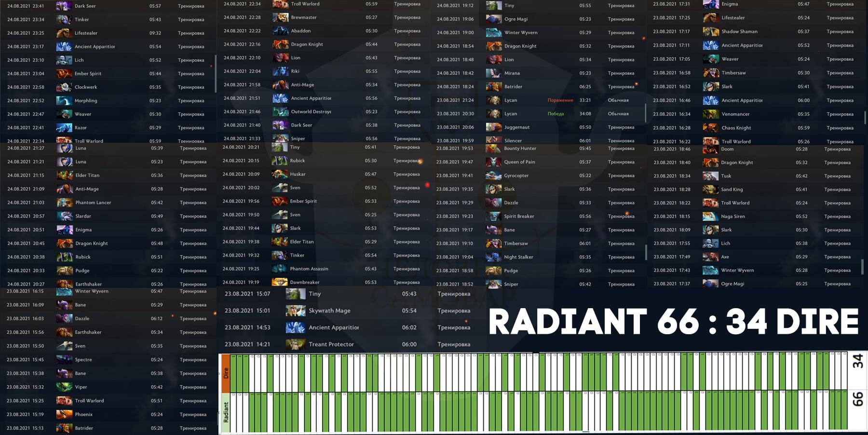Click Ogre Magi portrait in 19:06 match
This screenshot has height=435, width=868.
[x=494, y=19]
